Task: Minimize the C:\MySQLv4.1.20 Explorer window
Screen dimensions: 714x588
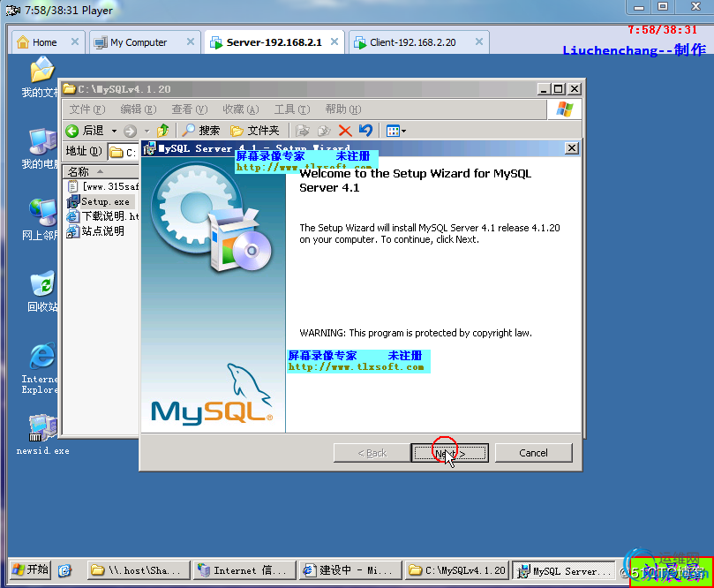Action: coord(543,89)
